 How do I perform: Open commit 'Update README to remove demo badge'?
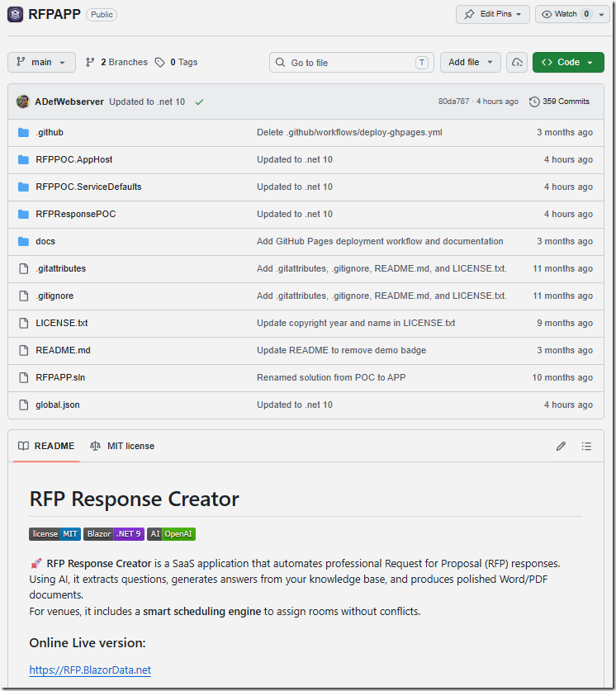(342, 350)
